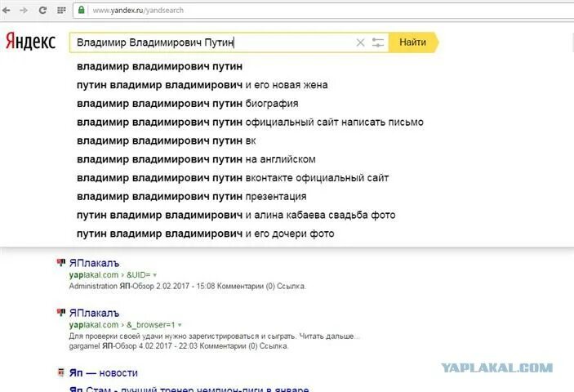
Task: Open the Яндекс logo homepage
Action: 31,42
